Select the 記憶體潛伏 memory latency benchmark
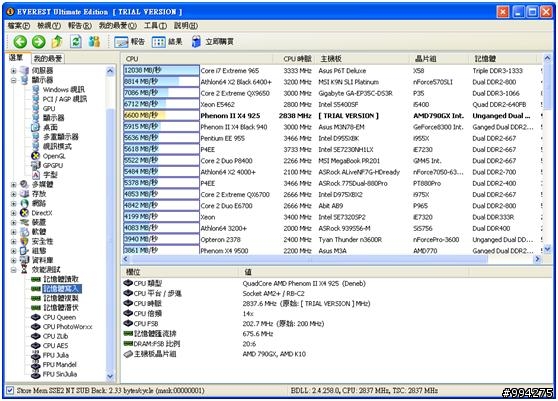This screenshot has height=401, width=558. click(x=61, y=308)
